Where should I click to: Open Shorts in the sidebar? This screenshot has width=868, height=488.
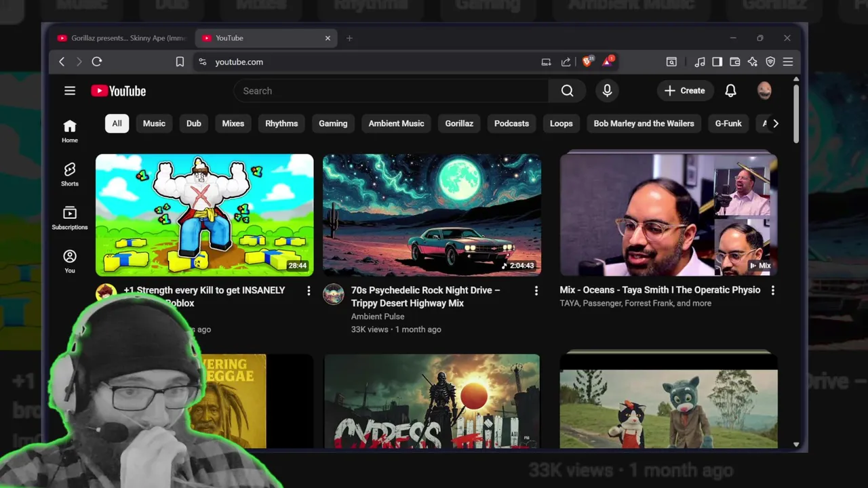click(70, 175)
